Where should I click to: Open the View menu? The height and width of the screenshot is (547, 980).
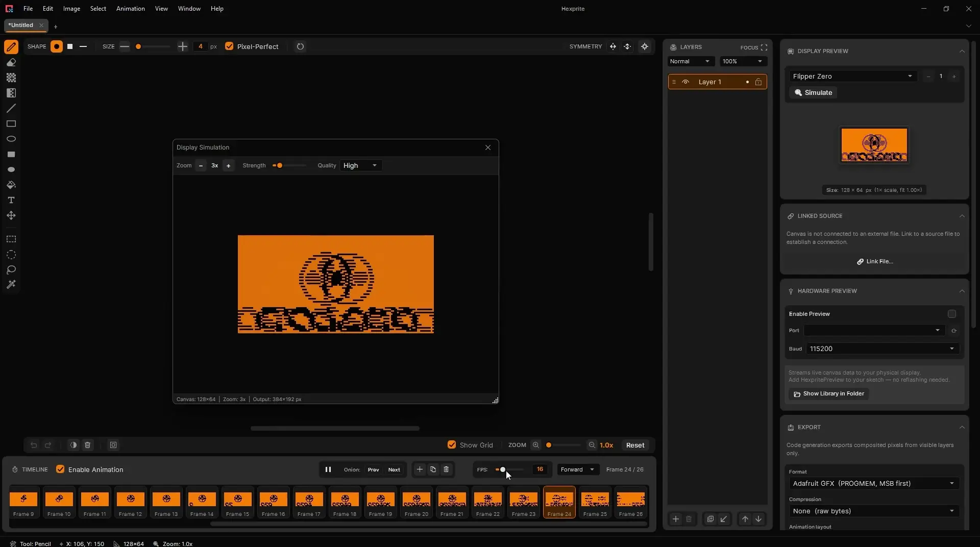pos(161,9)
